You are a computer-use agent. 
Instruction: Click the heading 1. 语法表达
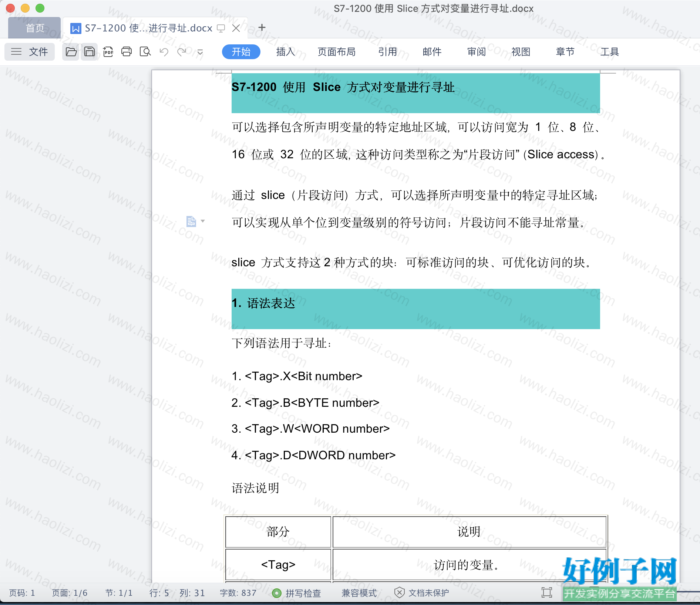[x=263, y=303]
